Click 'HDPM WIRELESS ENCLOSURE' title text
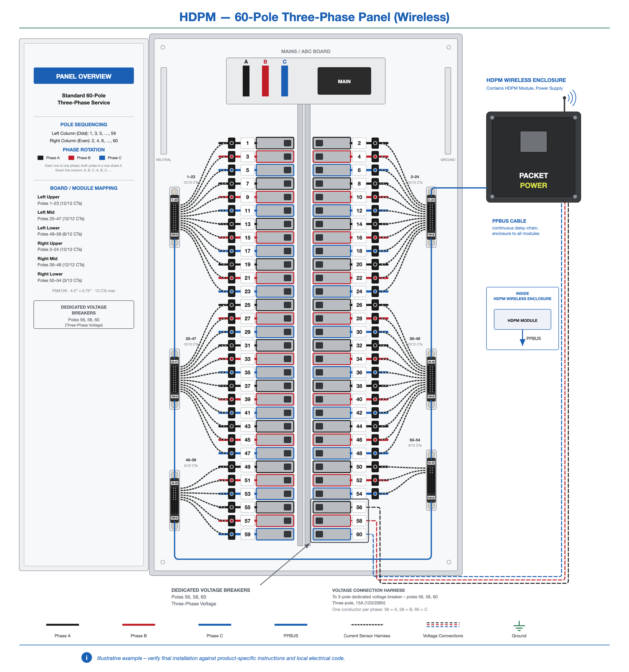The height and width of the screenshot is (672, 629). coord(526,80)
